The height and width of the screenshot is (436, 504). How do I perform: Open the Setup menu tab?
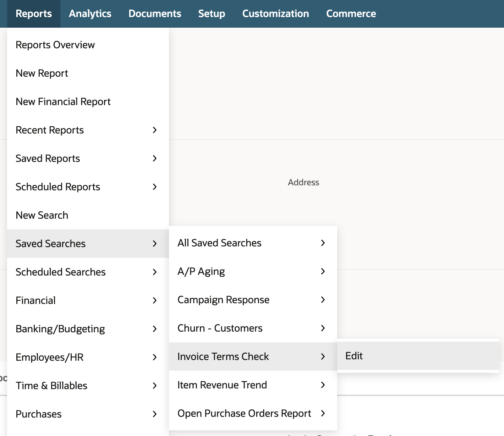coord(212,14)
